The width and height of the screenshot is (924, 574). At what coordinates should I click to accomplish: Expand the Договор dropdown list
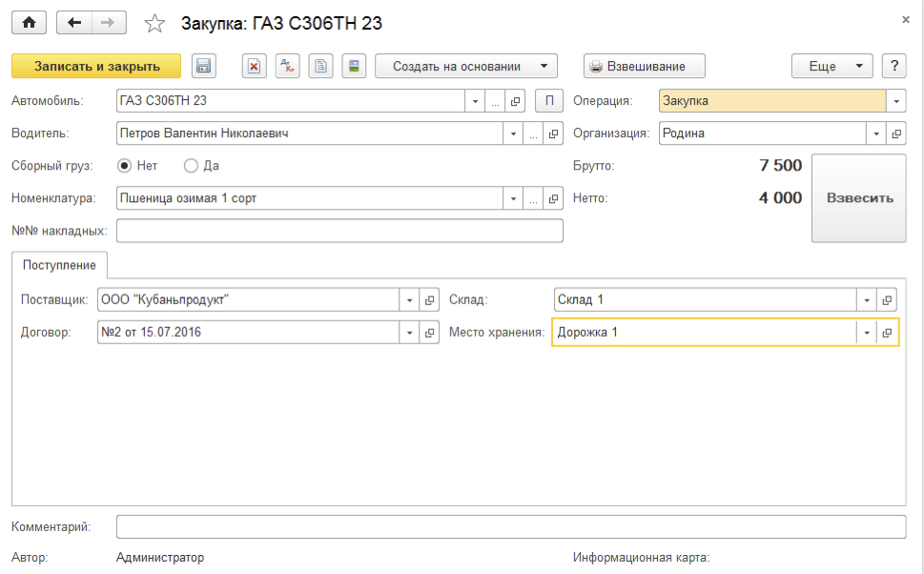point(409,333)
